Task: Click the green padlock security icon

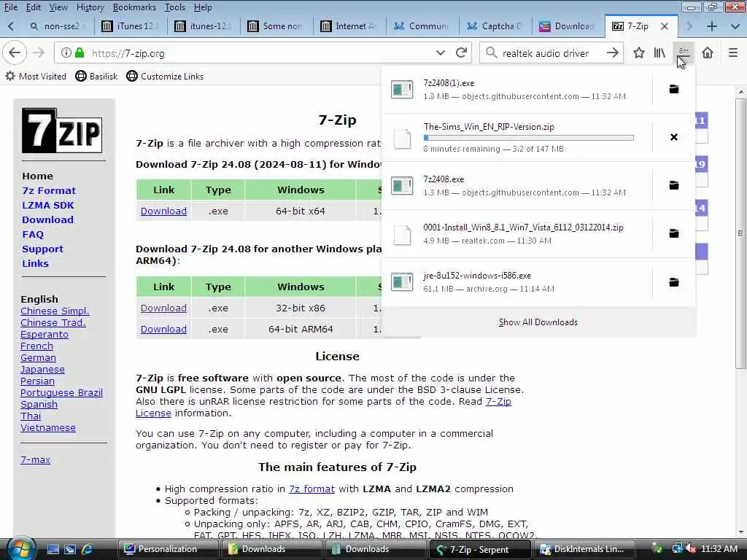Action: coord(80,52)
